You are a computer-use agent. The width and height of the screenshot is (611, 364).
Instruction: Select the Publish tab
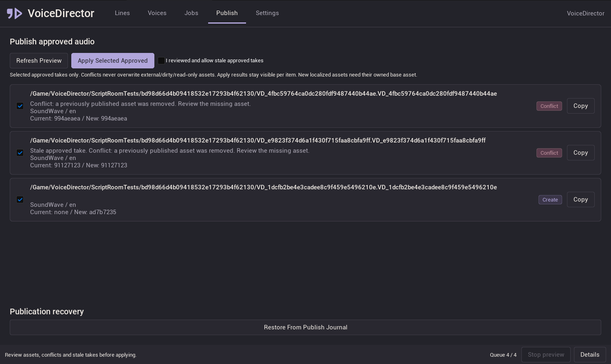(227, 13)
